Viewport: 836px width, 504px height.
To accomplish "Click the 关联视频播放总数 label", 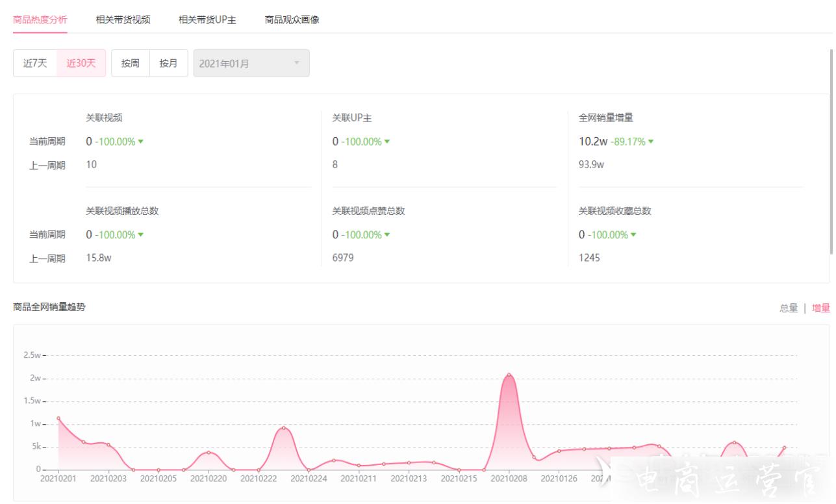I will [x=123, y=211].
